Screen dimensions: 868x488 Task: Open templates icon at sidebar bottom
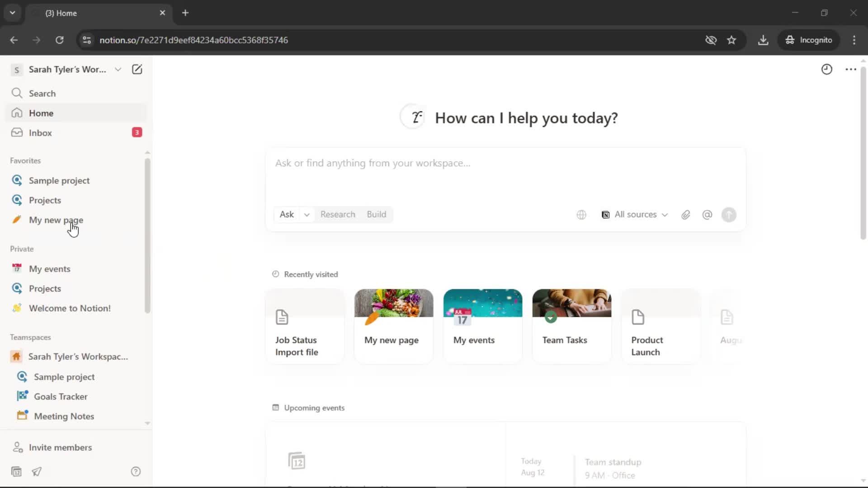16,472
